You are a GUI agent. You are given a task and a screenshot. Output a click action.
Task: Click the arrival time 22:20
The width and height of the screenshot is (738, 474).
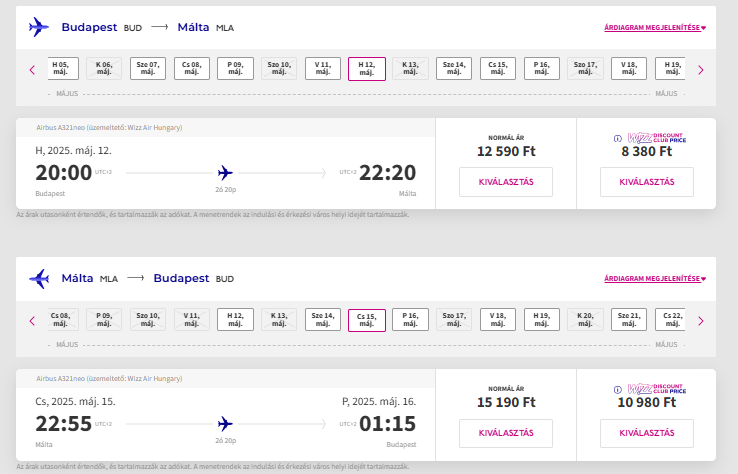[387, 173]
